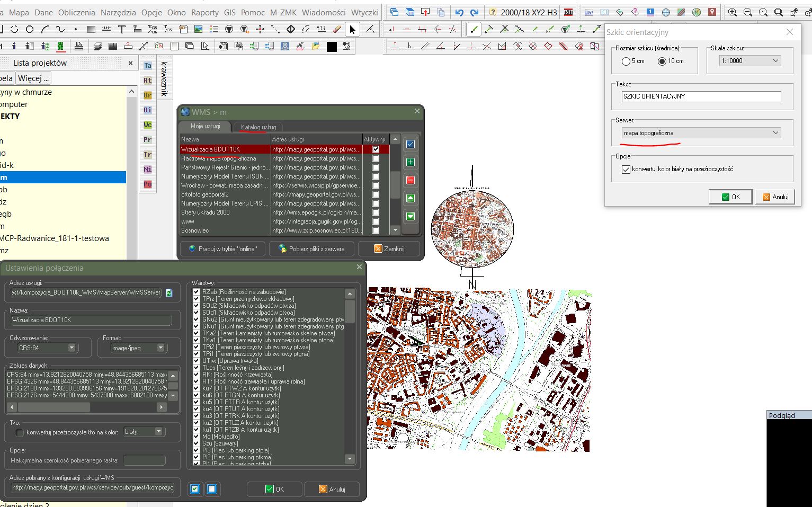Open the GIS menu
The width and height of the screenshot is (812, 507).
[230, 12]
